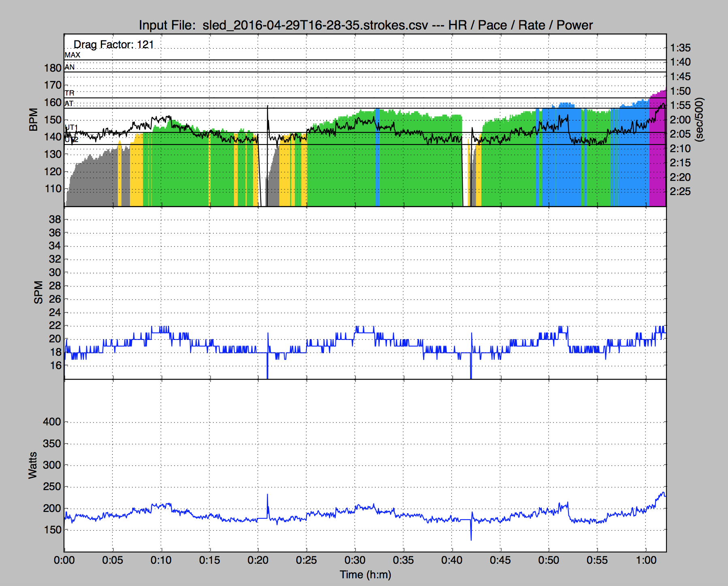Click the 1:35 tick on the pace axis

coord(680,48)
